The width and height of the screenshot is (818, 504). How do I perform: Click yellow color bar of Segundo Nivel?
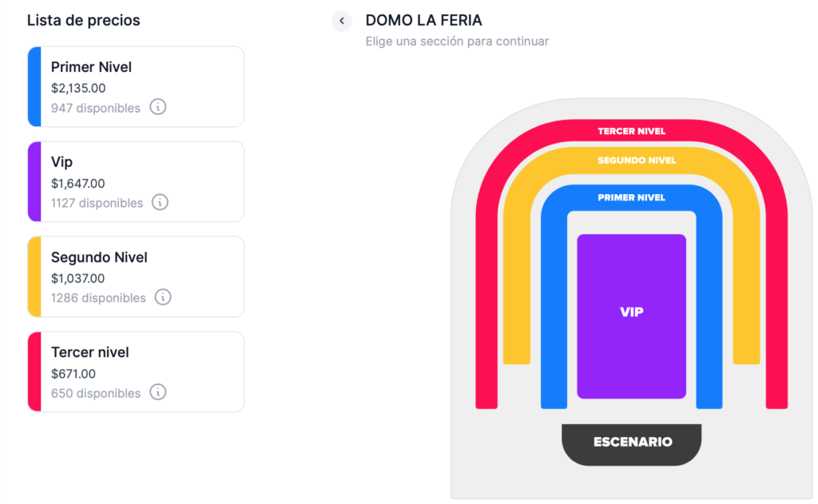pyautogui.click(x=34, y=276)
